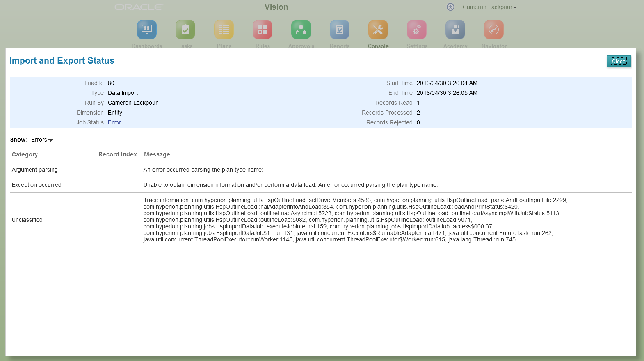Click the accessibility icon near the user name
The image size is (644, 361).
click(x=450, y=7)
